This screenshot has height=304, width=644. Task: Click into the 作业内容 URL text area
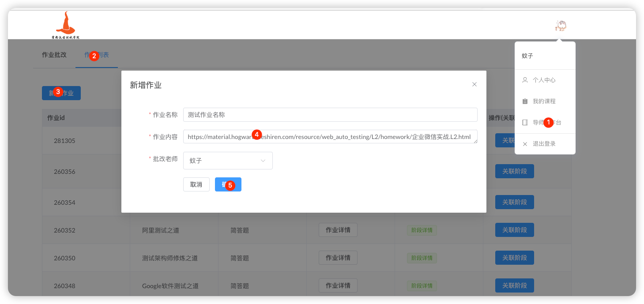tap(330, 137)
